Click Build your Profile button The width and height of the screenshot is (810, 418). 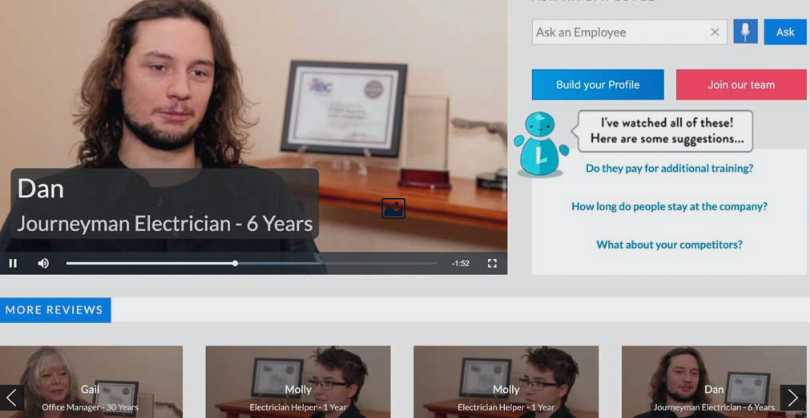click(x=598, y=85)
